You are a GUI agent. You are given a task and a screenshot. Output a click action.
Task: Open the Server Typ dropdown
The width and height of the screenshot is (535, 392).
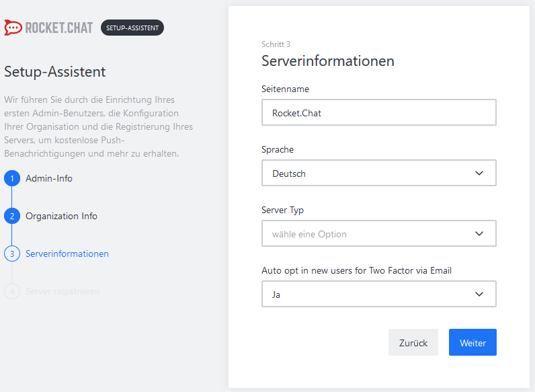(x=378, y=233)
